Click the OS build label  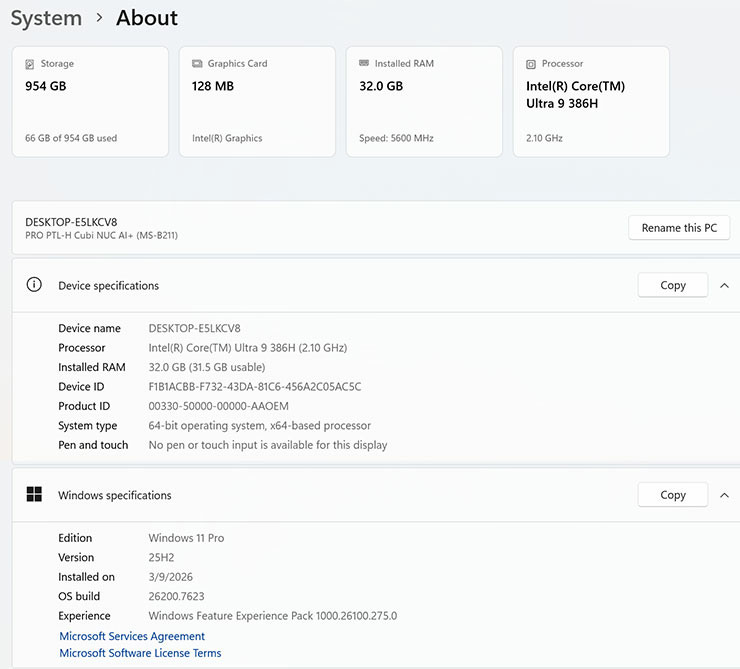point(79,596)
